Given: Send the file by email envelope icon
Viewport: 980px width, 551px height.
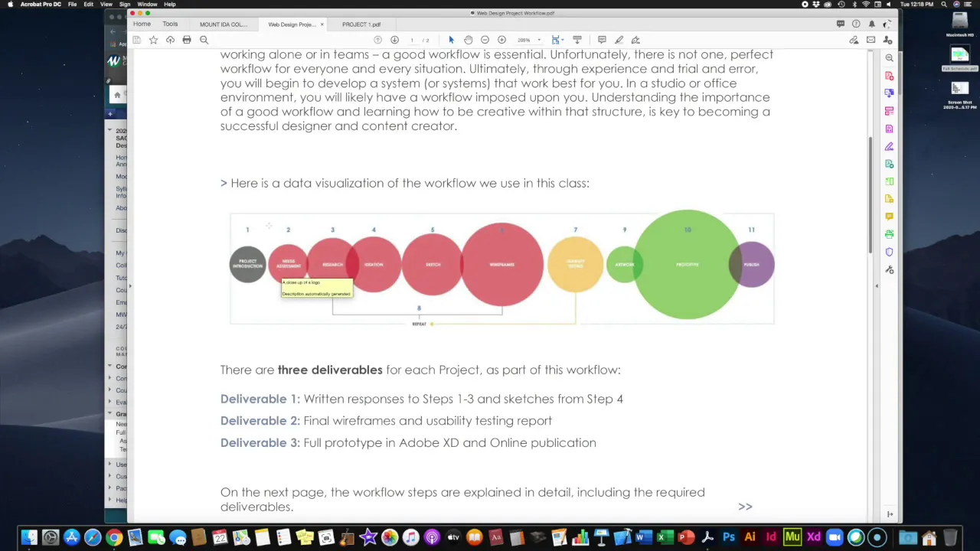Looking at the screenshot, I should [x=871, y=40].
